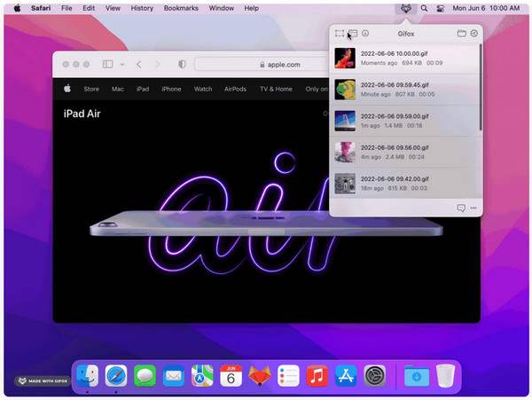Click the Store link on apple.com
532x400 pixels.
click(91, 89)
